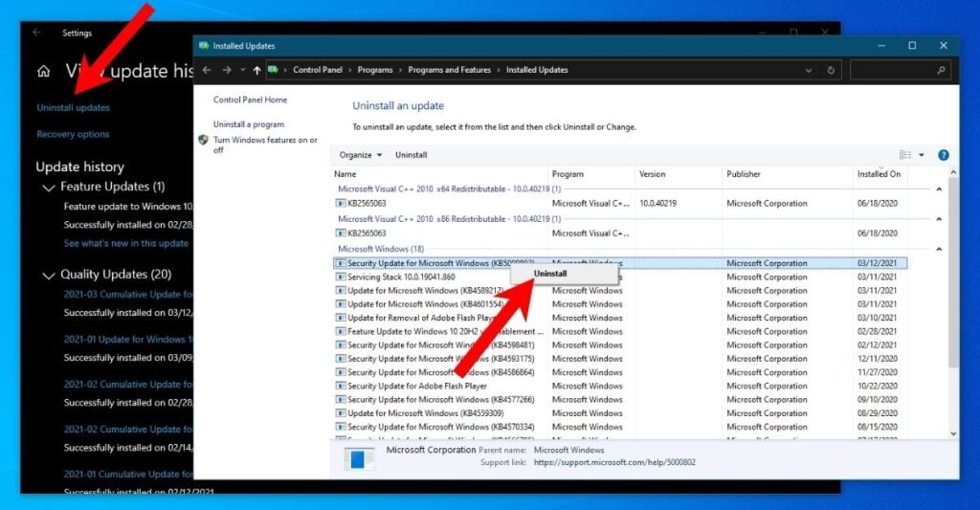Screen dimensions: 980x510
Task: Sort by the Publisher column header
Action: pyautogui.click(x=743, y=174)
